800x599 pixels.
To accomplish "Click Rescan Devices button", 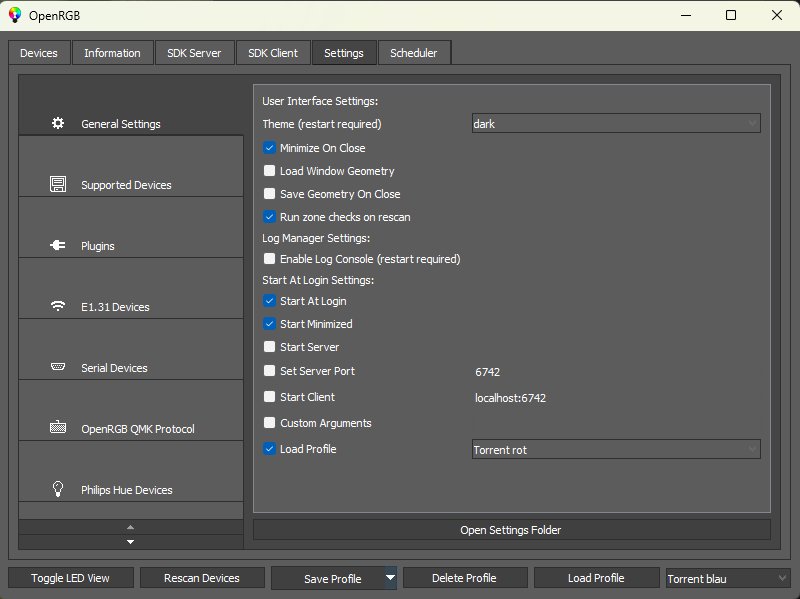I will [x=202, y=578].
